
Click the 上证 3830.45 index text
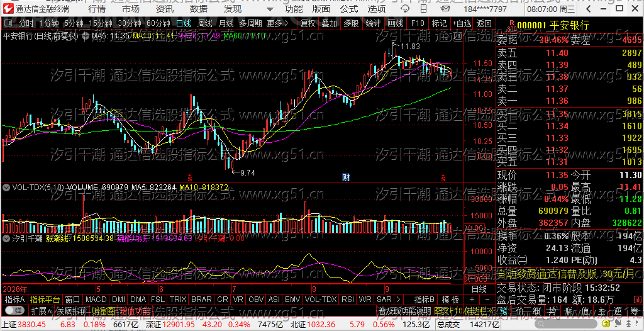pyautogui.click(x=25, y=325)
